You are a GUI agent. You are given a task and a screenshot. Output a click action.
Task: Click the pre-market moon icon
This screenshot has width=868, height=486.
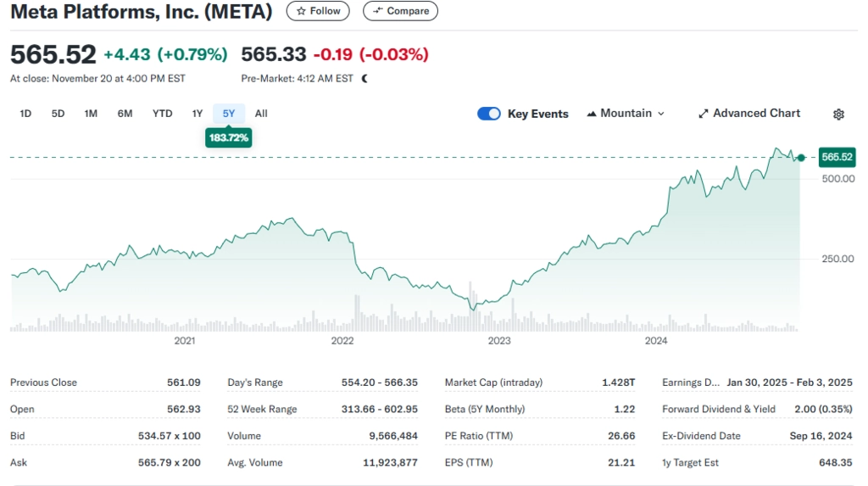364,79
